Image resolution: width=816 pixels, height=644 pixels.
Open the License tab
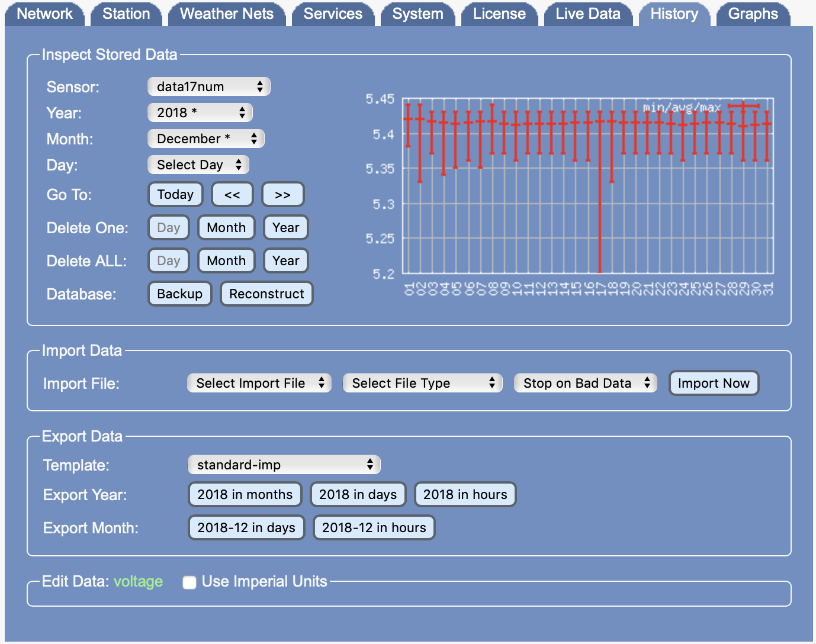499,14
